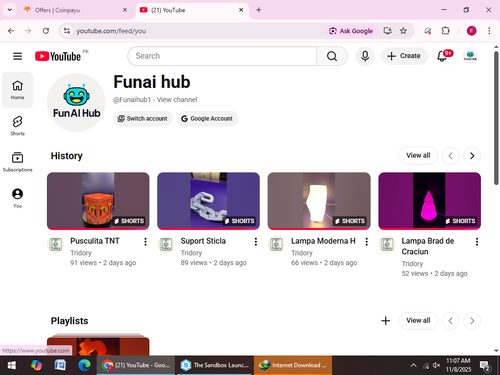Switch to The Sandbox Launcher taskbar item
Viewport: 500px width, 375px height.
(215, 365)
